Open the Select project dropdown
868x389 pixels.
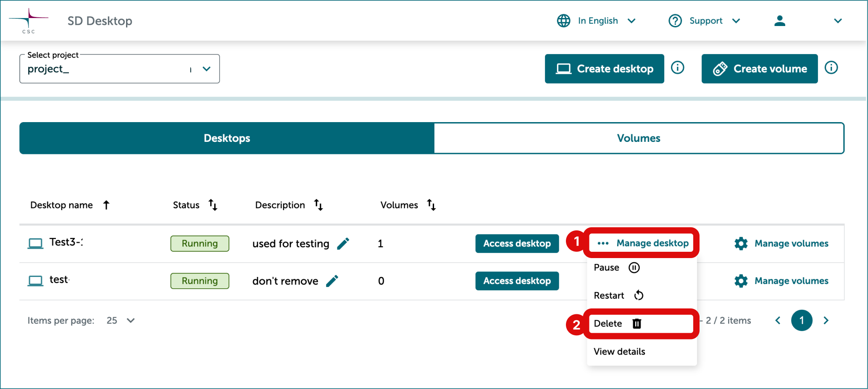pyautogui.click(x=120, y=69)
